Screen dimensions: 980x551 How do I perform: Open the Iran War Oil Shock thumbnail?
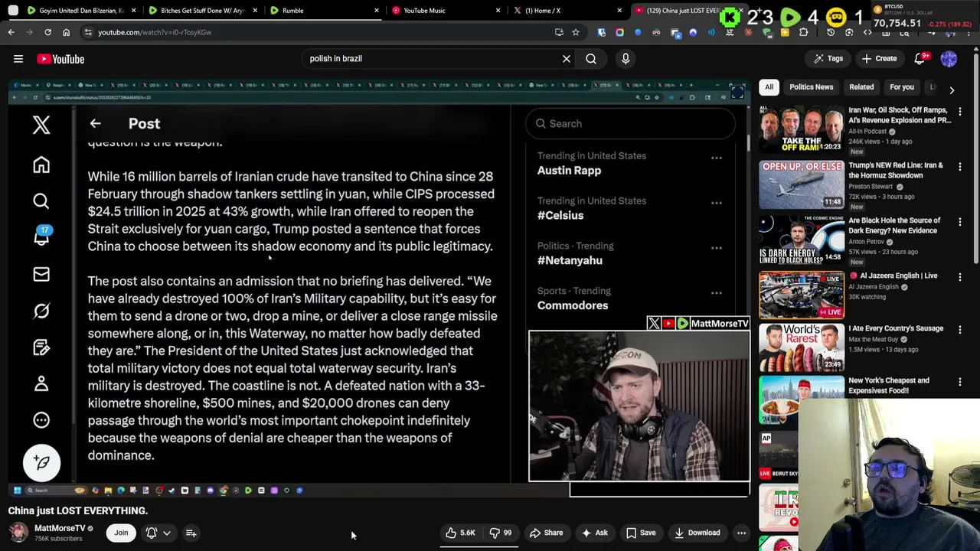pyautogui.click(x=802, y=129)
